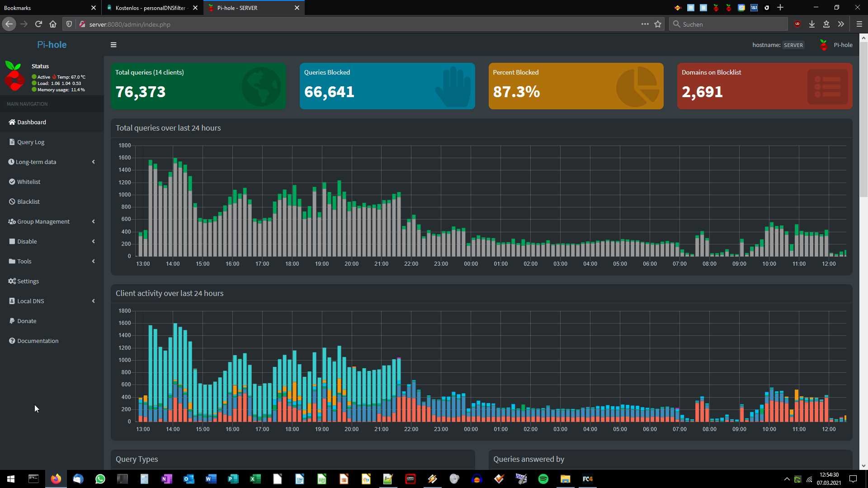Launch Excel from the taskbar
The width and height of the screenshot is (868, 488).
(255, 479)
